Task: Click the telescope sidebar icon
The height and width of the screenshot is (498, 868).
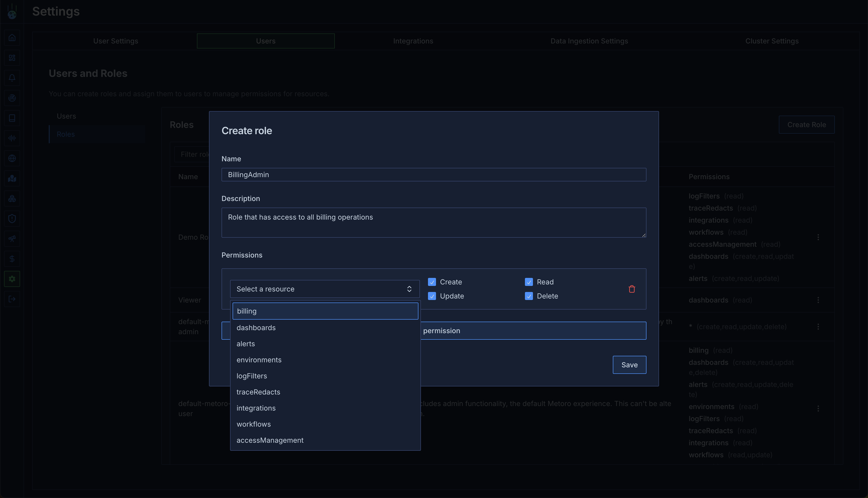Action: click(x=12, y=239)
